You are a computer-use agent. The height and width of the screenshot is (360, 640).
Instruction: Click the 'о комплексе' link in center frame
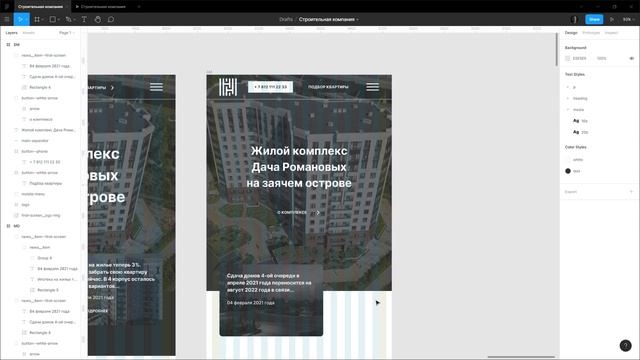coord(292,212)
